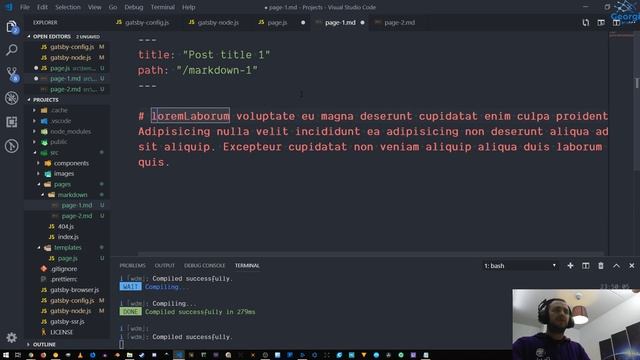The image size is (640, 360).
Task: Open the Go menu
Action: coord(113,7)
